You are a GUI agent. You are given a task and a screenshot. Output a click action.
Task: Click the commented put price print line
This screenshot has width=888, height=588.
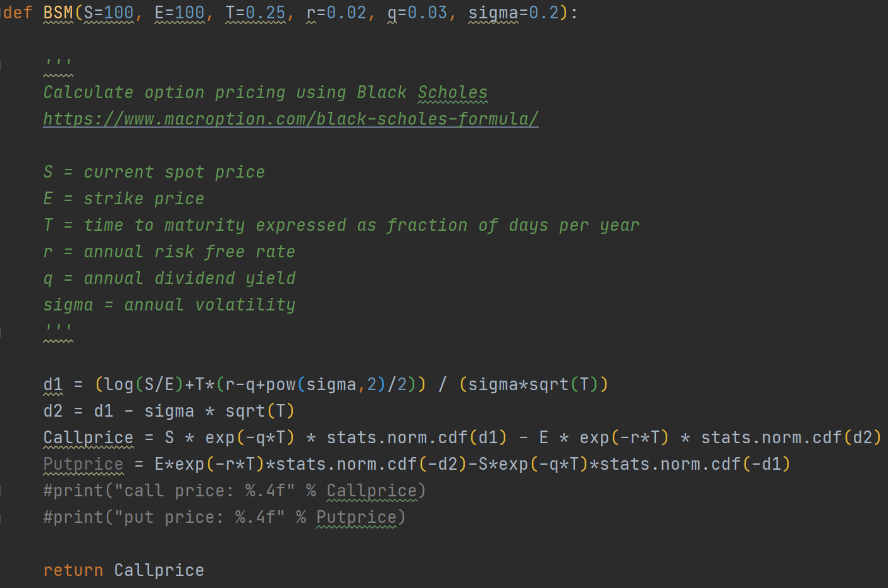pyautogui.click(x=224, y=517)
